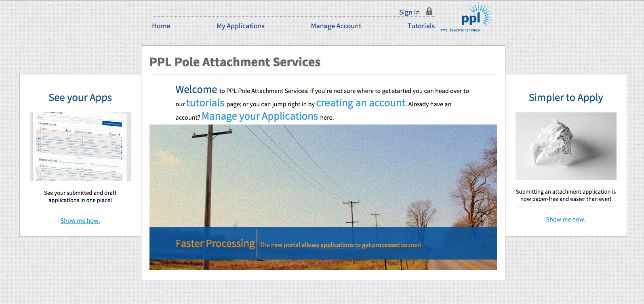Click the PPL Pole Attachment Services title
This screenshot has width=644, height=304.
click(x=235, y=62)
